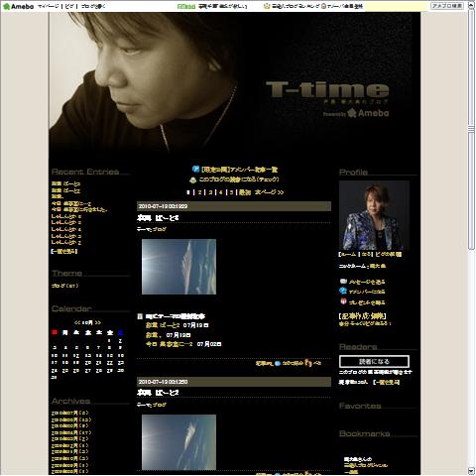
Task: Open the topmost archive month link
Action: [x=70, y=413]
